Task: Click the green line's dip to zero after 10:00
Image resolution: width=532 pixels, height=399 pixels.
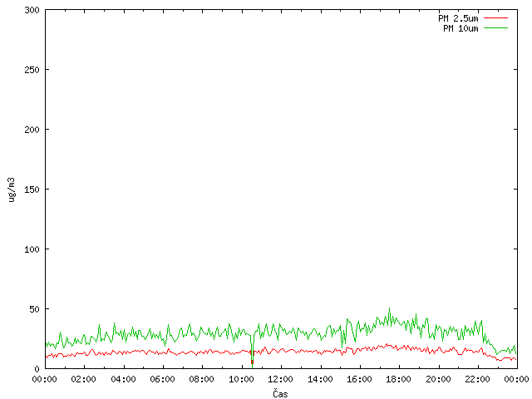Action: tap(252, 366)
